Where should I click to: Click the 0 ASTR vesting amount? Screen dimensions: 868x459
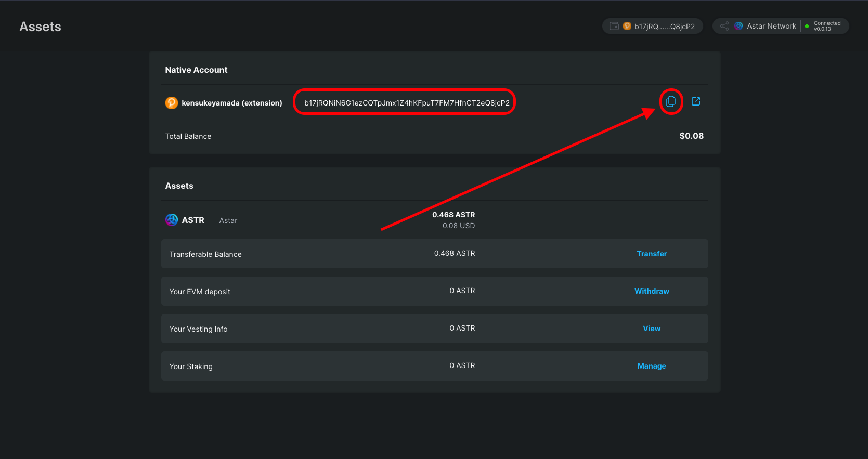(x=462, y=328)
